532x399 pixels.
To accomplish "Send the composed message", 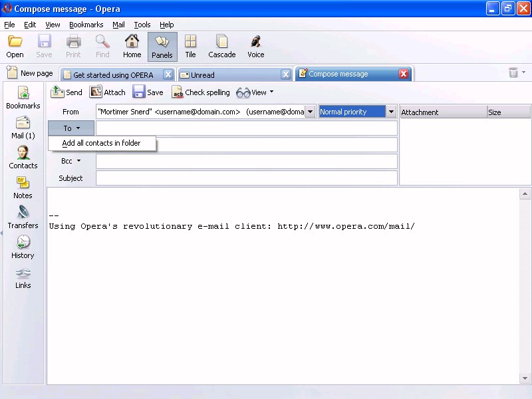I will click(66, 92).
